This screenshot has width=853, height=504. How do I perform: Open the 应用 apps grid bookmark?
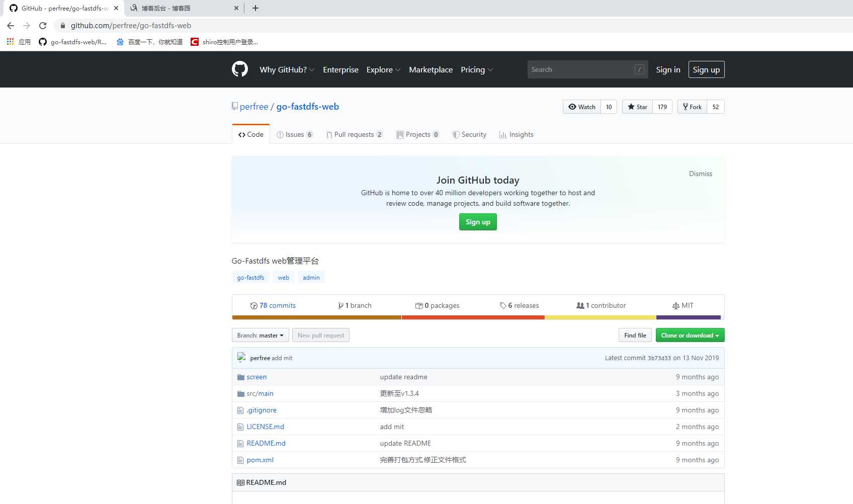click(x=19, y=42)
